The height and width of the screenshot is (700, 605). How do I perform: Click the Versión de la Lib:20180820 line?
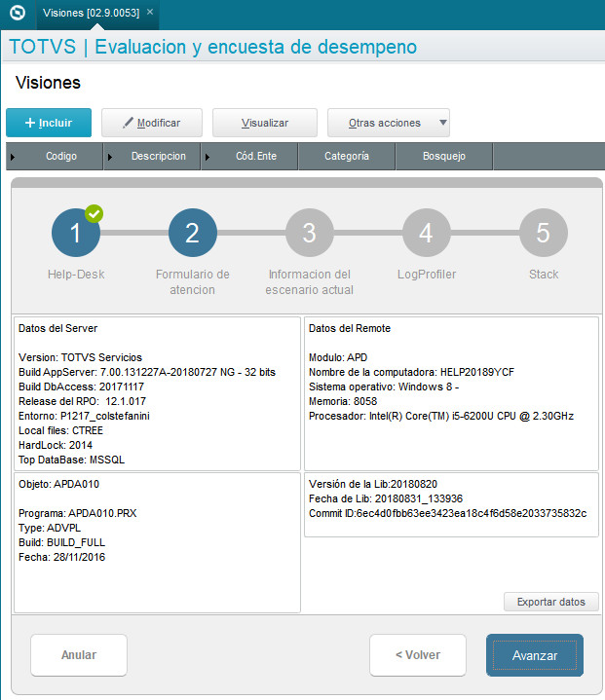pyautogui.click(x=373, y=485)
